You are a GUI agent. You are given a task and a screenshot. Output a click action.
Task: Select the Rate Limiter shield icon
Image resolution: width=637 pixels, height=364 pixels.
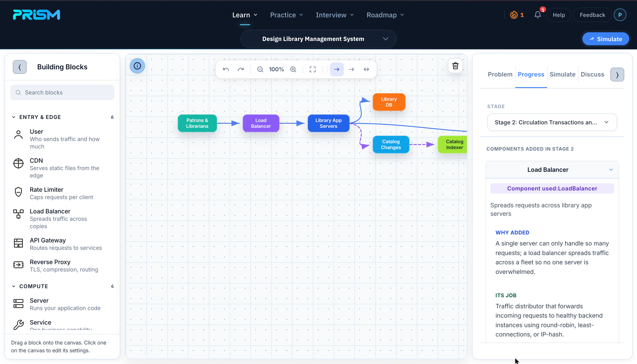(x=18, y=192)
